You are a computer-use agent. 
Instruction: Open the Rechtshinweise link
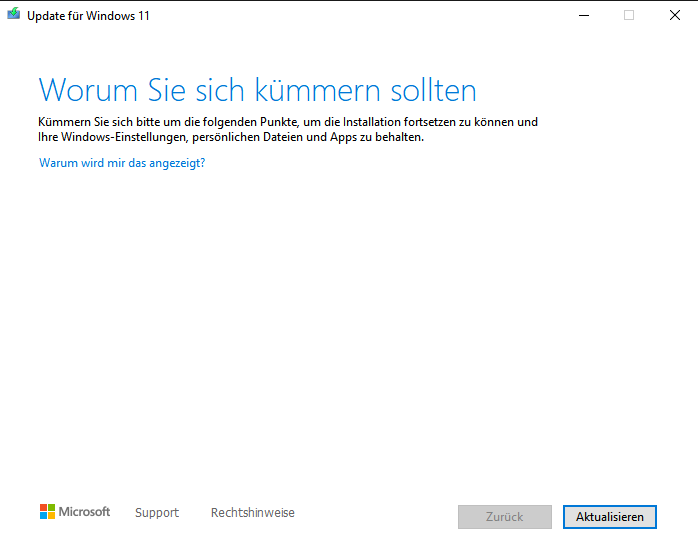[x=252, y=512]
